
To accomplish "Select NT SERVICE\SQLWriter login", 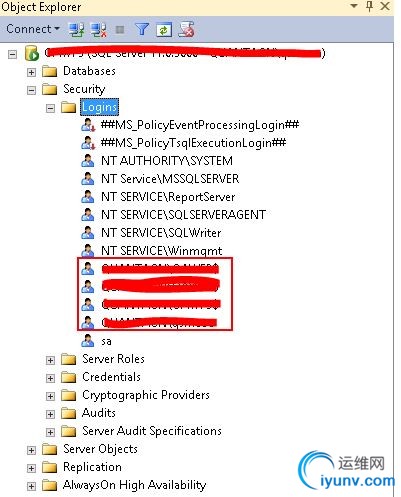I will [161, 233].
